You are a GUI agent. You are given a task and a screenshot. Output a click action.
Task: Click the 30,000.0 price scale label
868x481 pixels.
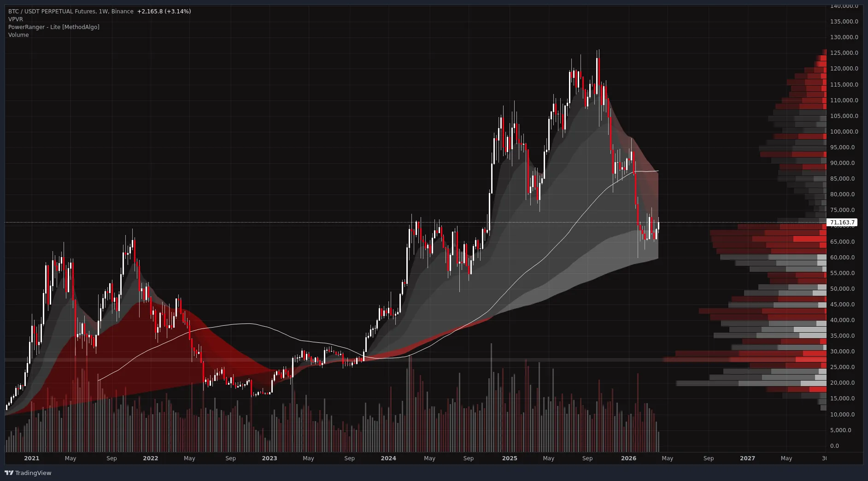click(842, 352)
